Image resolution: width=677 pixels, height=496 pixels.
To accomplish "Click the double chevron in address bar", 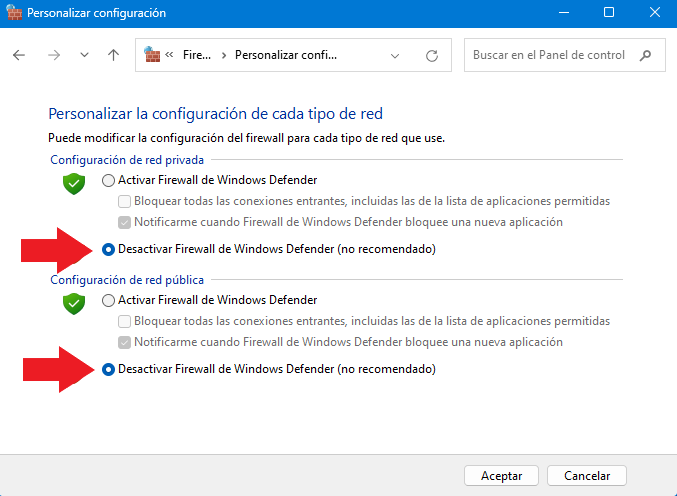I will pos(169,55).
